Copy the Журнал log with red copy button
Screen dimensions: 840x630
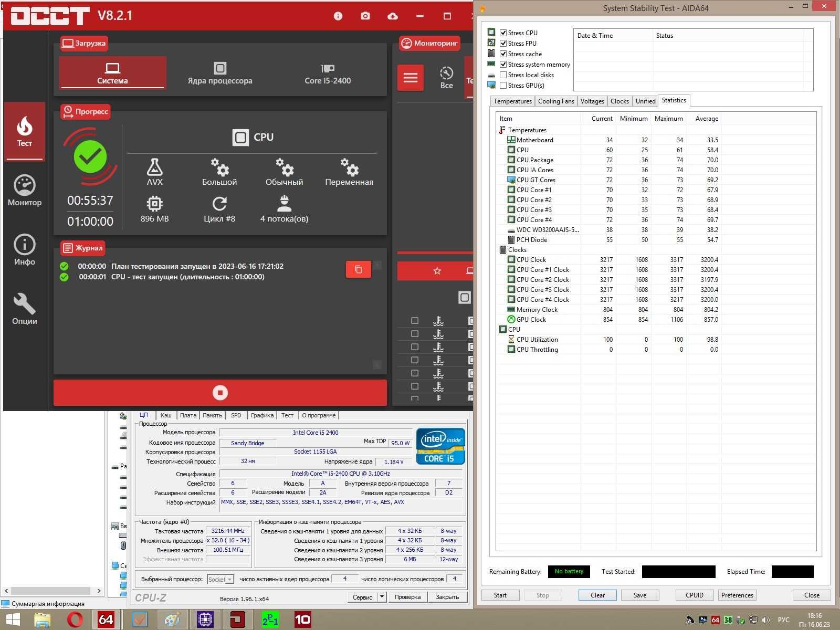[x=359, y=269]
